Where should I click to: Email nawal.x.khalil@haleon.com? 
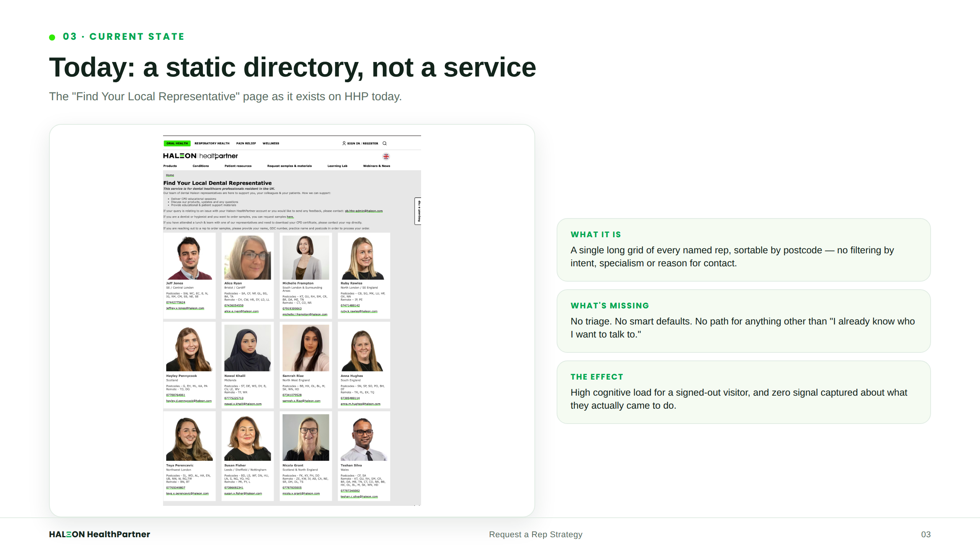coord(243,404)
